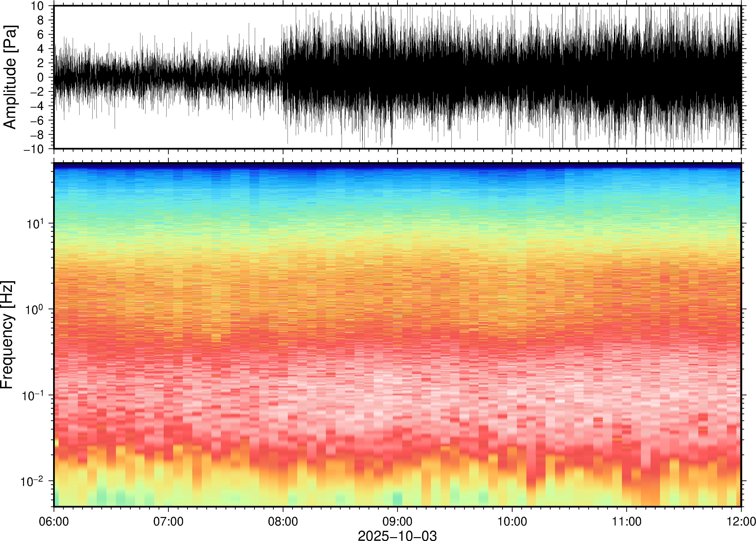This screenshot has width=756, height=541.
Task: Click the 10⁻² frequency tick label
Action: pos(32,481)
